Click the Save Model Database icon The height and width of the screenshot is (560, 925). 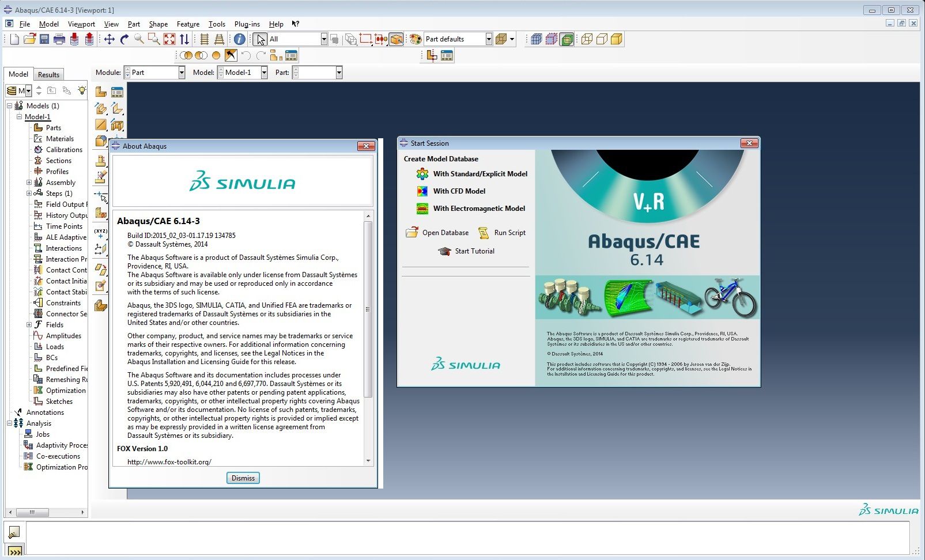44,39
